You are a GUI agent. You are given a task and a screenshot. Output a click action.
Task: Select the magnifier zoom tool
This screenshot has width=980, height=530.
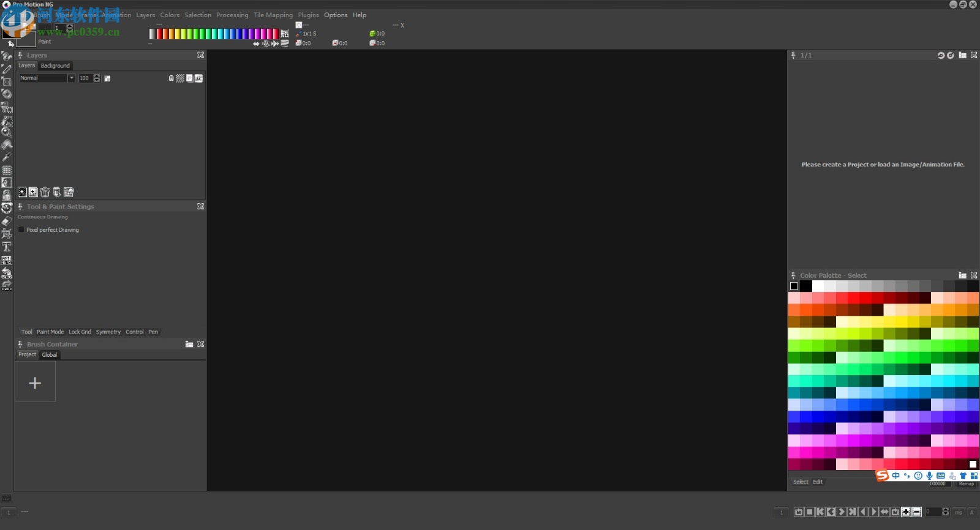[x=7, y=132]
